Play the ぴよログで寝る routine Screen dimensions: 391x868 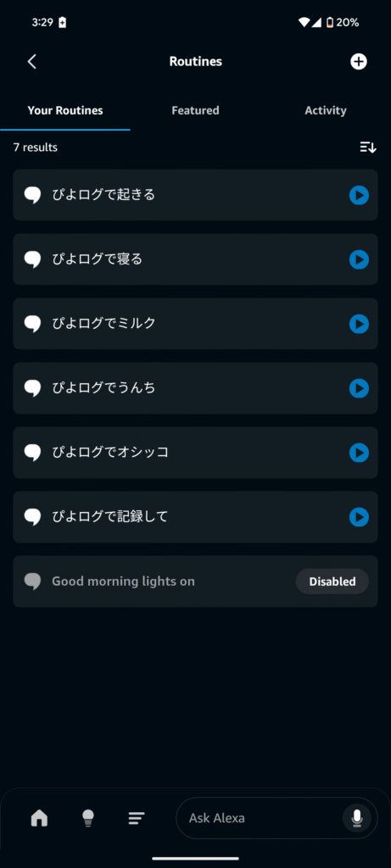(359, 259)
